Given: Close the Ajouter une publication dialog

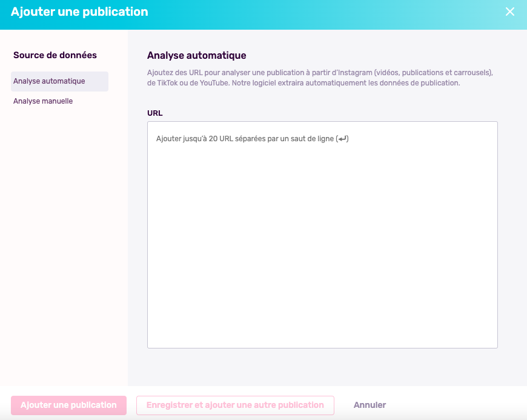Looking at the screenshot, I should coord(510,12).
